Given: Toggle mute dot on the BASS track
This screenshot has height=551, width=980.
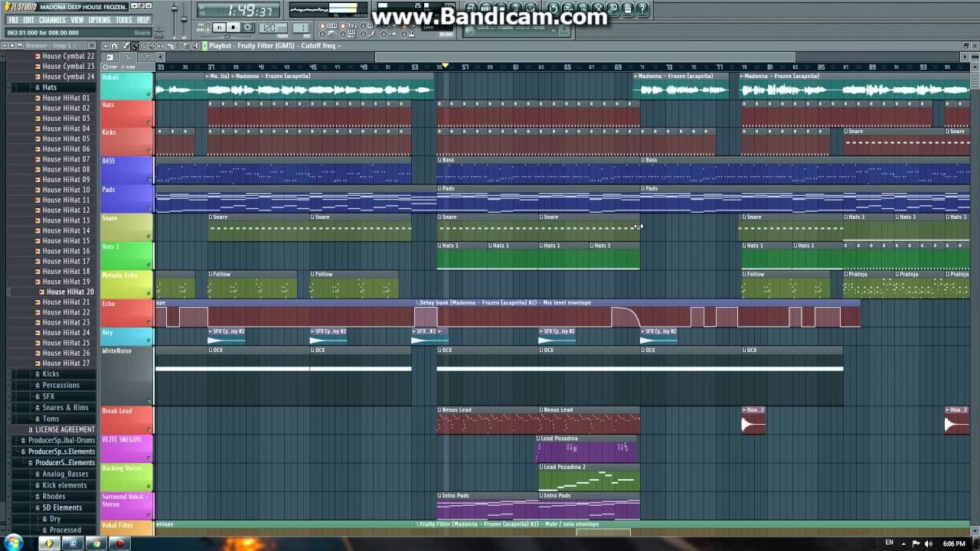Looking at the screenshot, I should (149, 181).
